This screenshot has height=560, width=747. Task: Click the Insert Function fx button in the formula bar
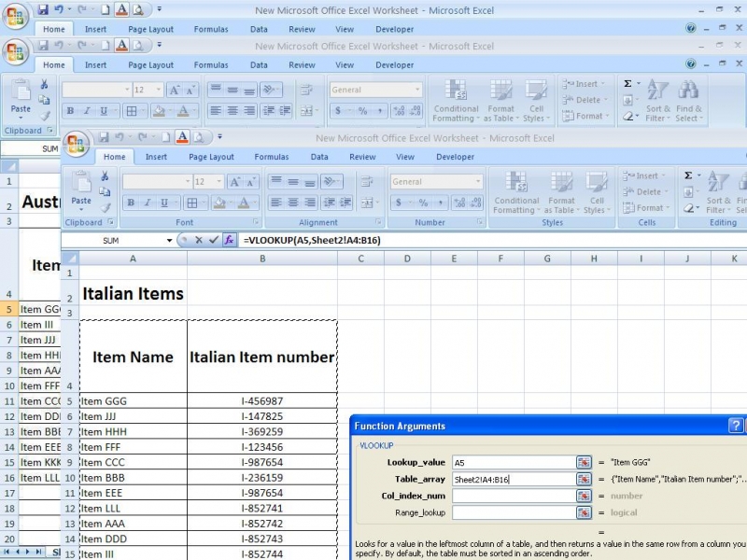click(x=229, y=240)
